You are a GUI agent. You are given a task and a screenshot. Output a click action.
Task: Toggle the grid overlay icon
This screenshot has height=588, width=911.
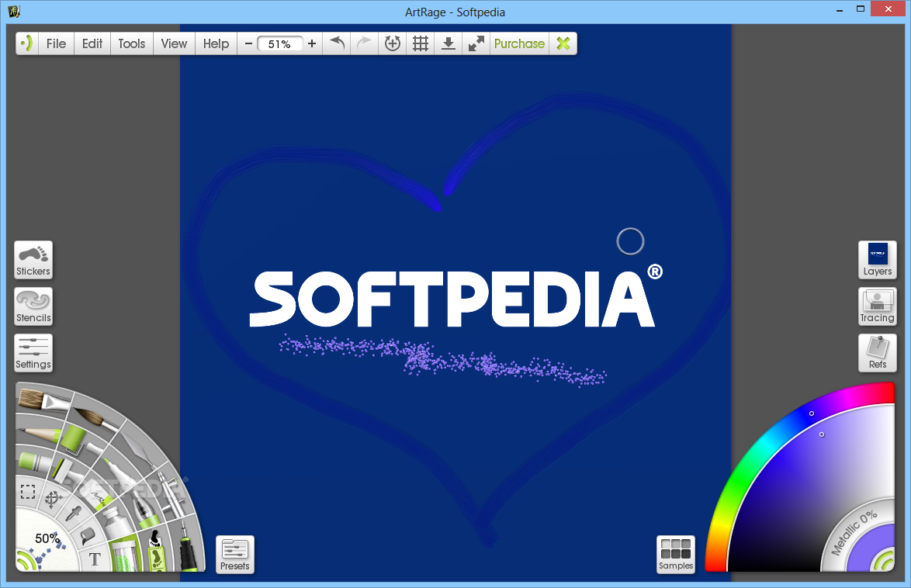pos(421,43)
